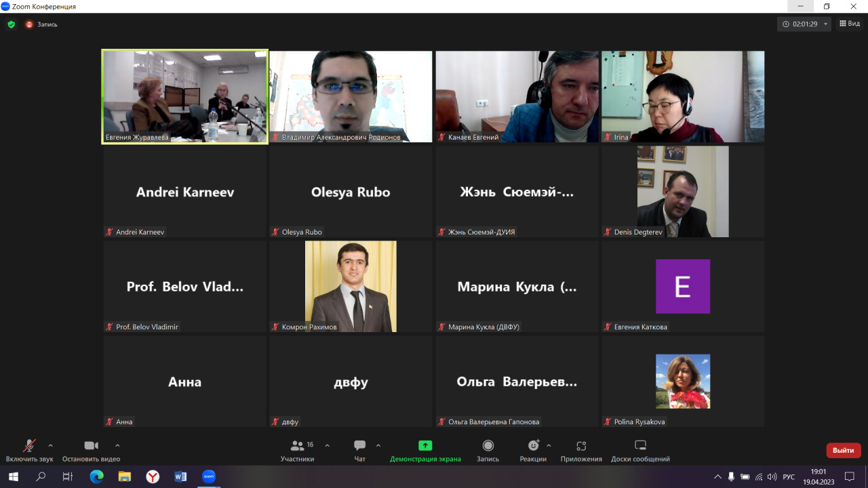868x488 pixels.
Task: Expand video options arrow next to camera
Action: point(117,445)
